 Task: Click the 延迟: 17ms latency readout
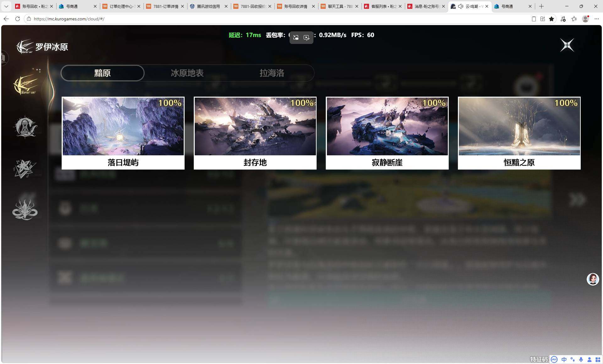(245, 35)
